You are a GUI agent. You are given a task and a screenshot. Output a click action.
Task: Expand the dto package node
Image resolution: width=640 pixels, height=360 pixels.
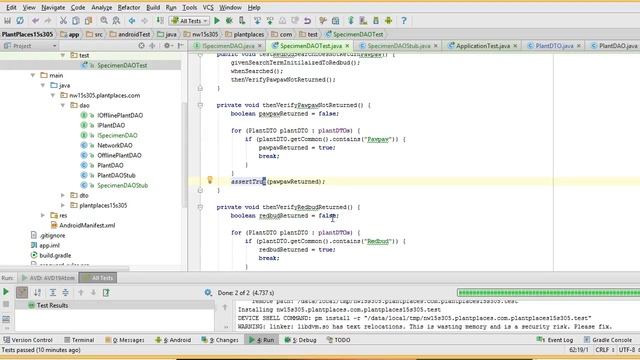point(63,195)
